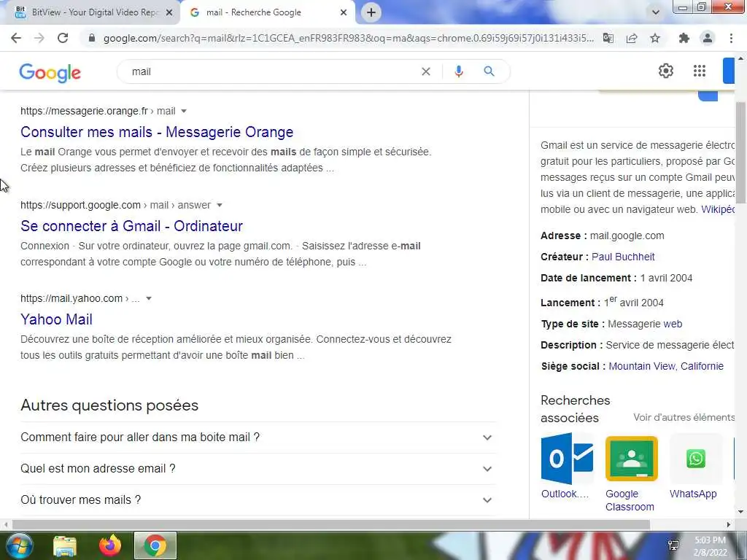
Task: Click the 'Recherches associées' heading
Action: pyautogui.click(x=576, y=409)
